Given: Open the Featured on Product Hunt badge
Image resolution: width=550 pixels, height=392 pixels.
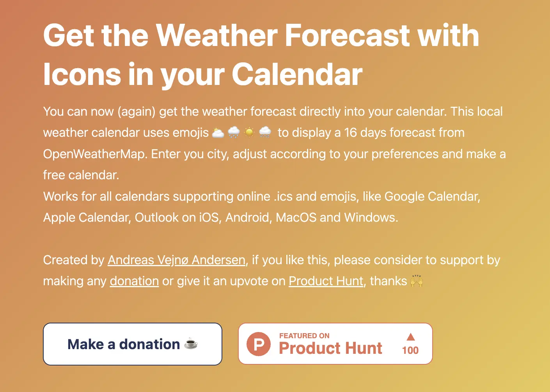Looking at the screenshot, I should (335, 344).
